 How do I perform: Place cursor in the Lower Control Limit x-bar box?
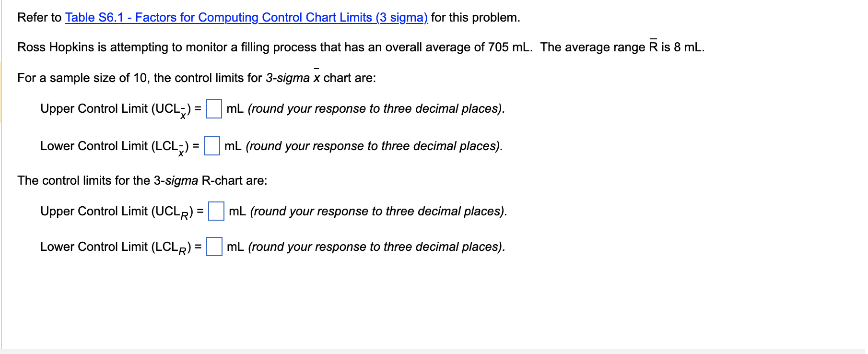point(211,146)
